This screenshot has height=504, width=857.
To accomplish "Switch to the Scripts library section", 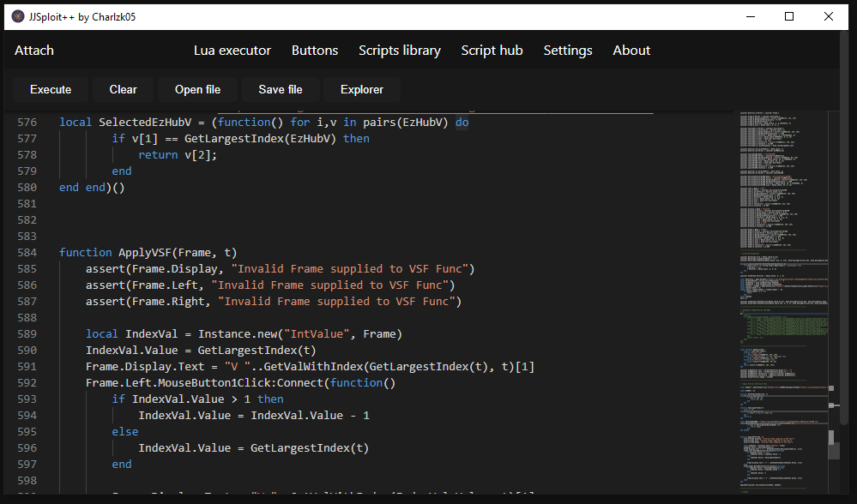I will [x=400, y=51].
